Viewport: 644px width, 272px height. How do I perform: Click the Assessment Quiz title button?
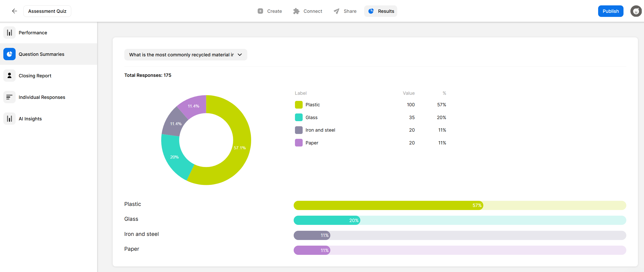tap(47, 11)
